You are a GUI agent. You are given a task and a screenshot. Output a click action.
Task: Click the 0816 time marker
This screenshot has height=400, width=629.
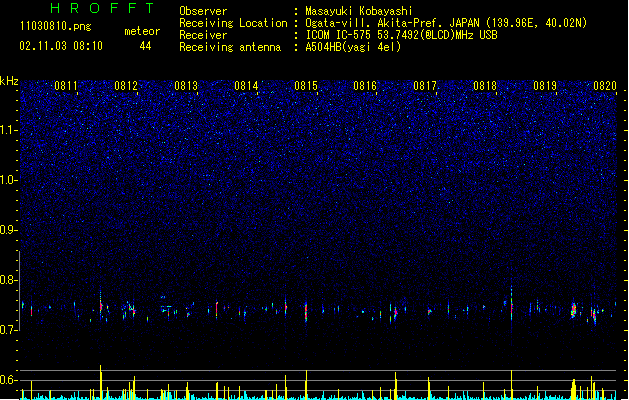coord(365,86)
